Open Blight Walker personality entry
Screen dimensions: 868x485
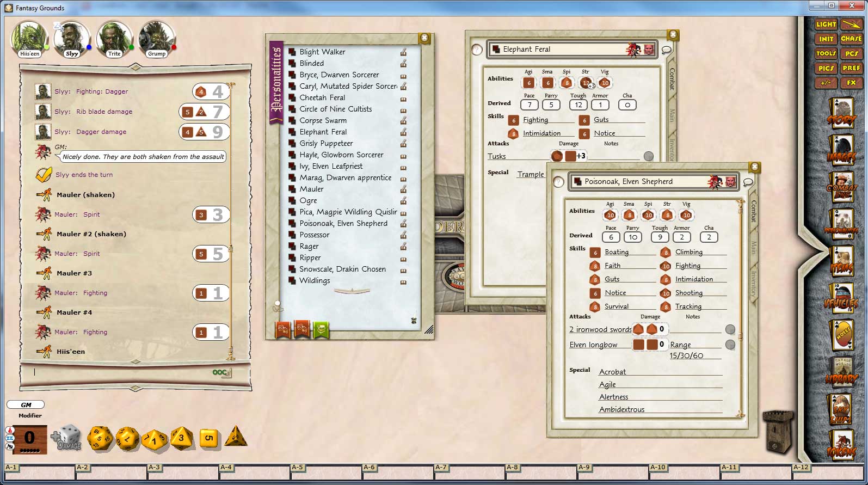[x=322, y=52]
